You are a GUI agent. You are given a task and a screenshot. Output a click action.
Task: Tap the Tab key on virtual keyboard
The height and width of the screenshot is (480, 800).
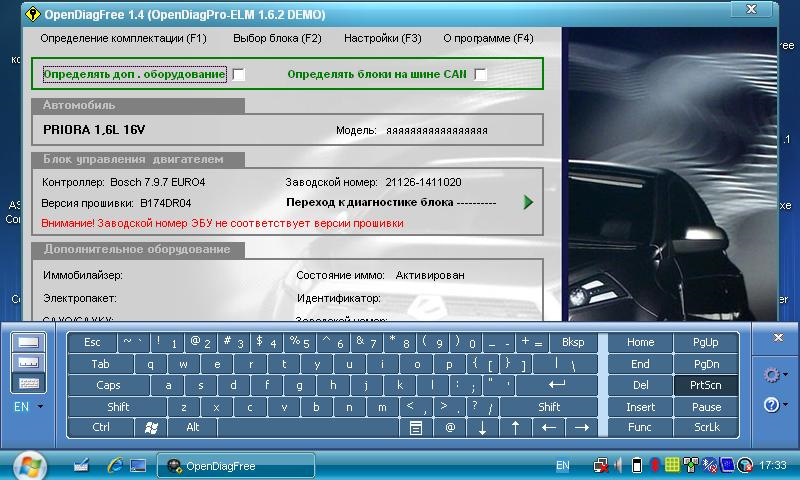click(100, 364)
